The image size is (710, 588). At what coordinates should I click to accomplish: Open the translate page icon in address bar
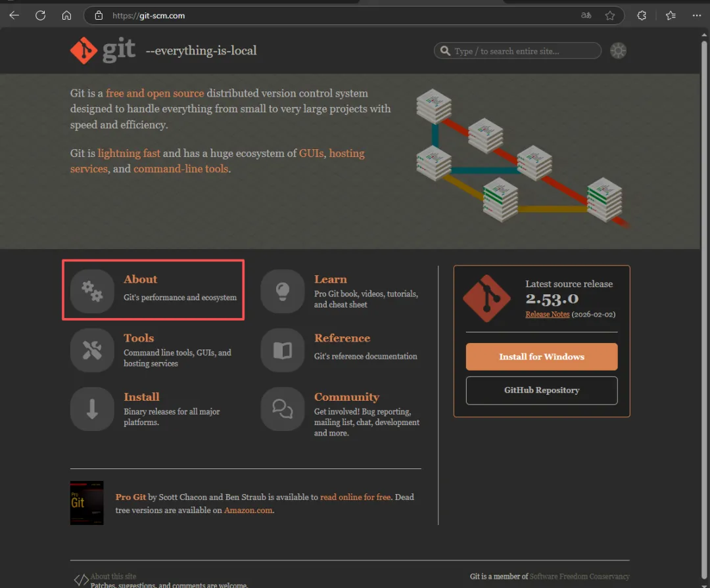pos(586,15)
